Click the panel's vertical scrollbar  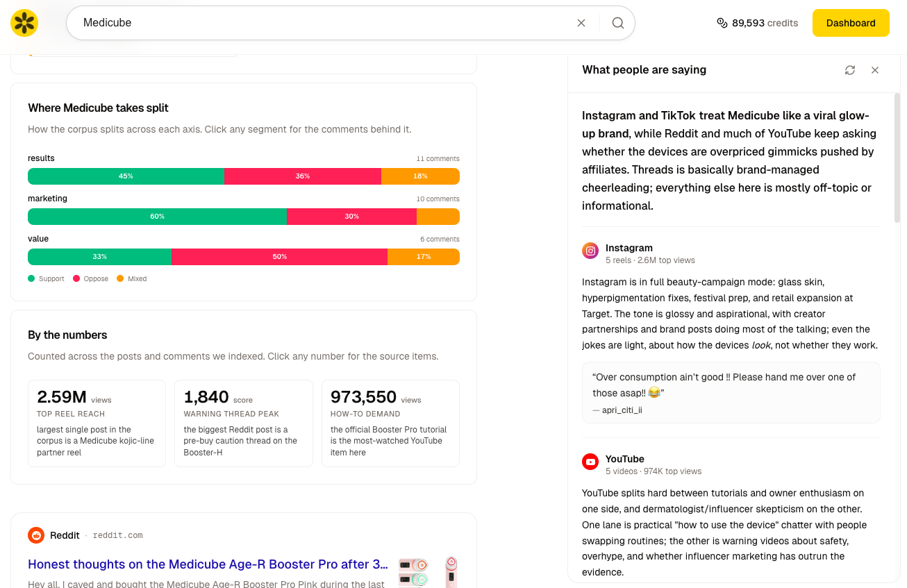click(x=897, y=158)
